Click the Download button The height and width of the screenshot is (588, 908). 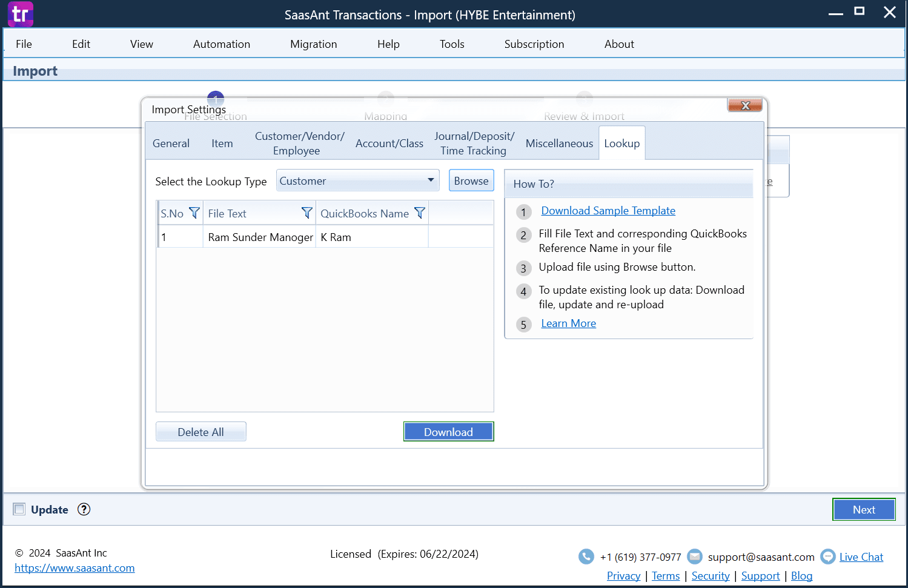coord(449,432)
